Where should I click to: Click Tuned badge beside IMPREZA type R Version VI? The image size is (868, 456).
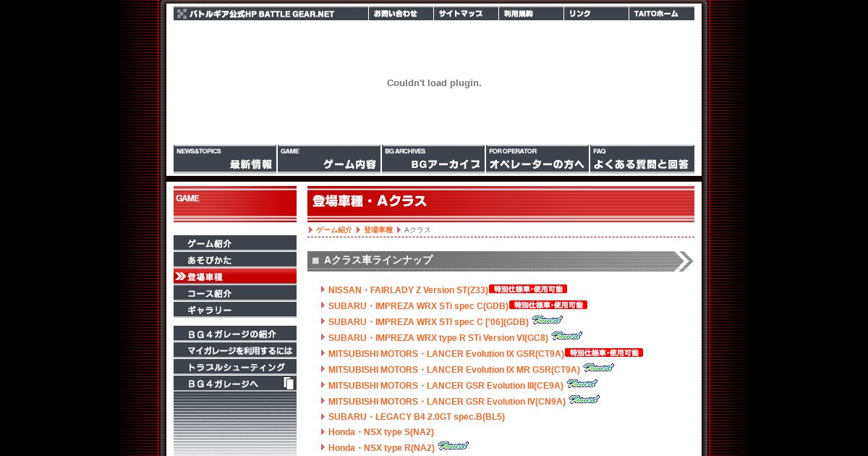pyautogui.click(x=566, y=336)
